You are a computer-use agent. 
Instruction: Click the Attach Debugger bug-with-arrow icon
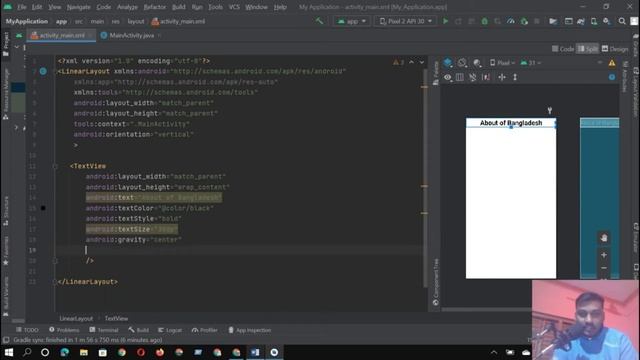point(524,21)
